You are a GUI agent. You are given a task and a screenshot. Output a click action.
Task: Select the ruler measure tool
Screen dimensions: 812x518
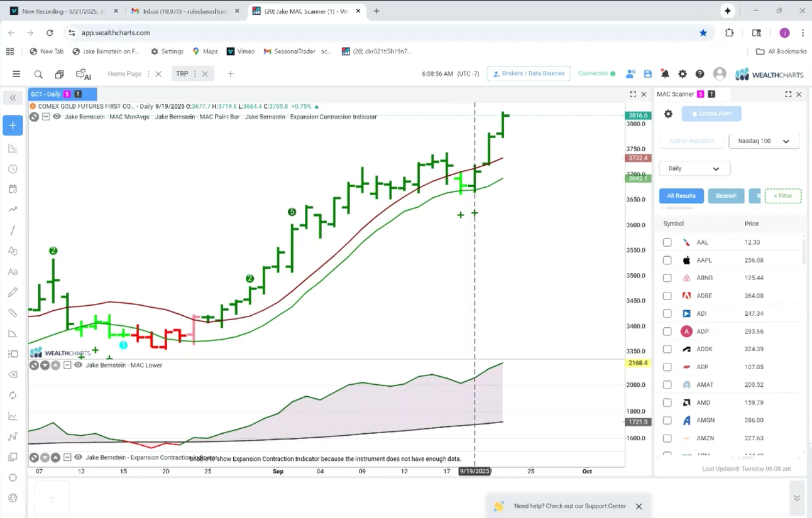pos(13,313)
